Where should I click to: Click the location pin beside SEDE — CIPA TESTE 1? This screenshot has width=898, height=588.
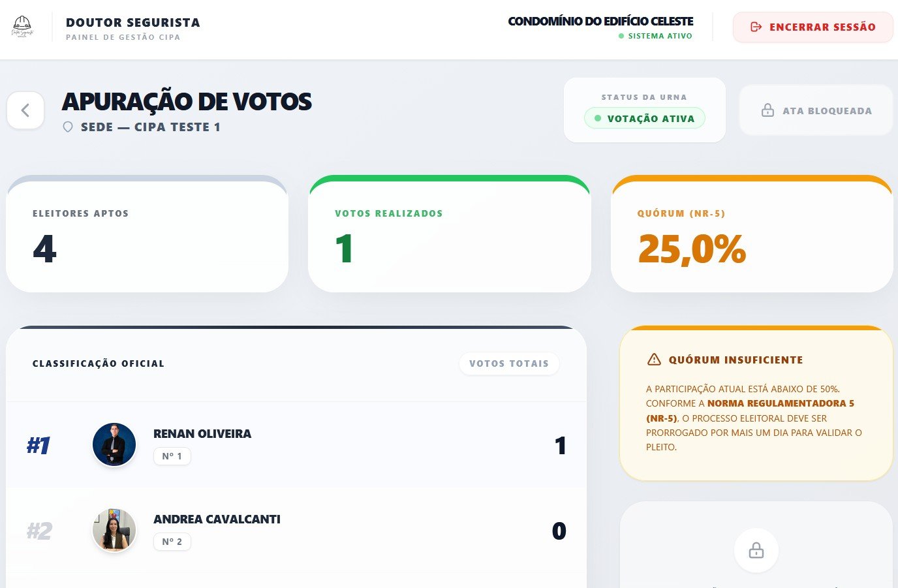point(68,127)
